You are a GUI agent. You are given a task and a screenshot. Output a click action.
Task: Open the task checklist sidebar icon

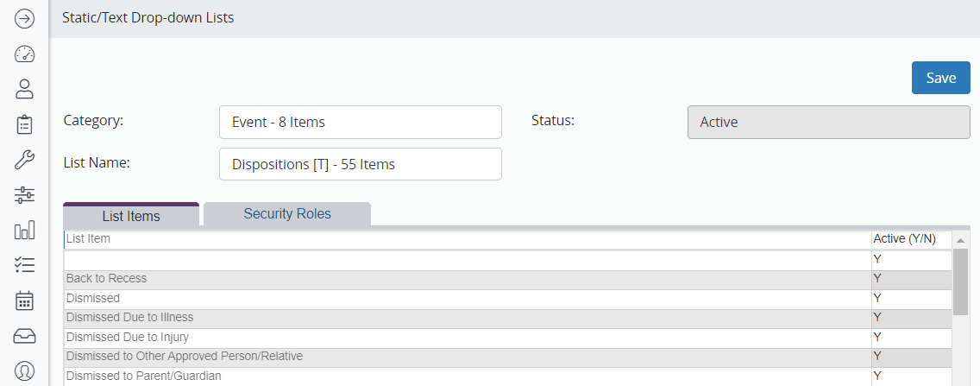[x=24, y=265]
